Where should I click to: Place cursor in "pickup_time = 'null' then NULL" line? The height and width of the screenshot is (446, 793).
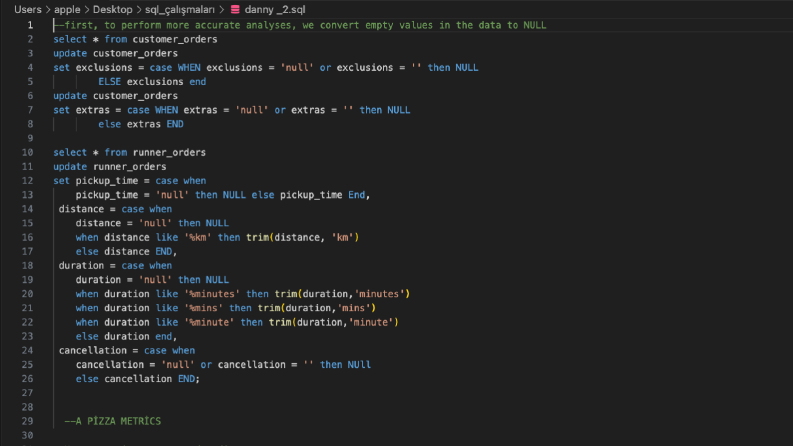(223, 195)
